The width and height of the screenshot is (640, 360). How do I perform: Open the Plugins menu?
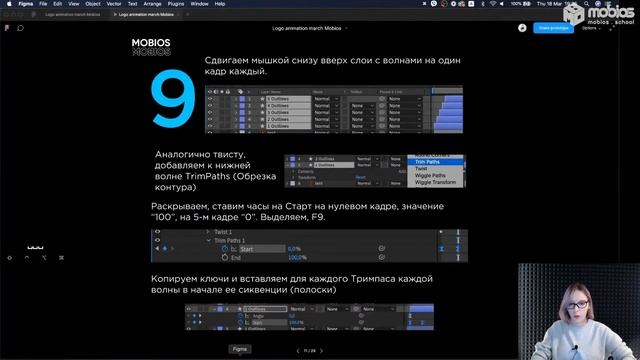click(x=176, y=4)
